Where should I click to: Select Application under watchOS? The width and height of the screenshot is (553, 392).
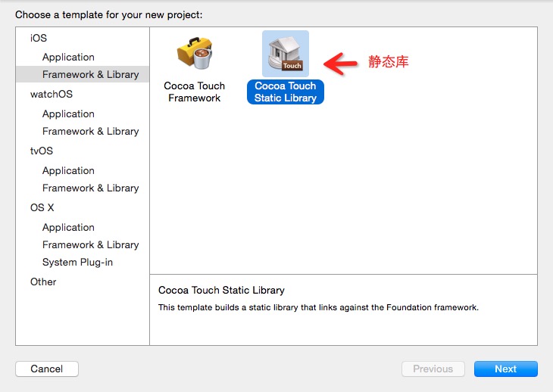tap(68, 114)
